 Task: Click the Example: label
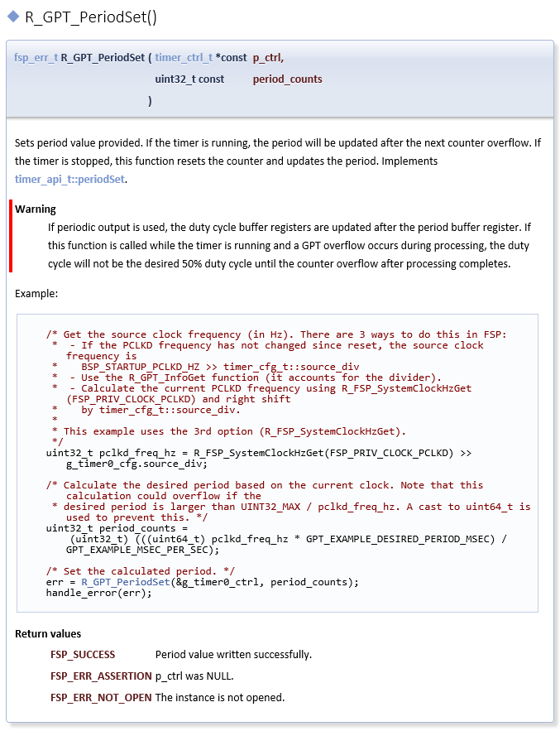36,294
